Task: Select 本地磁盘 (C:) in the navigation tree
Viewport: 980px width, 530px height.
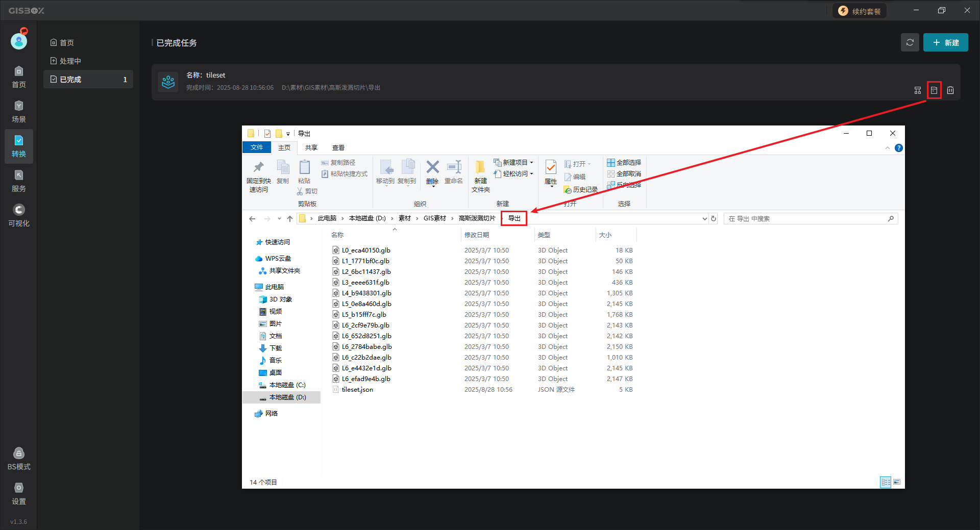Action: pyautogui.click(x=287, y=385)
